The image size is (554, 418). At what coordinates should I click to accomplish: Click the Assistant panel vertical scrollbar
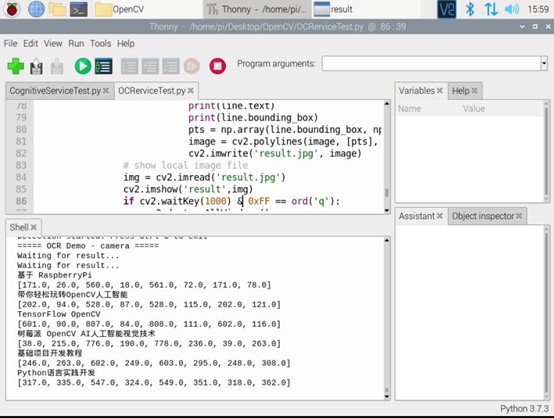pyautogui.click(x=547, y=313)
